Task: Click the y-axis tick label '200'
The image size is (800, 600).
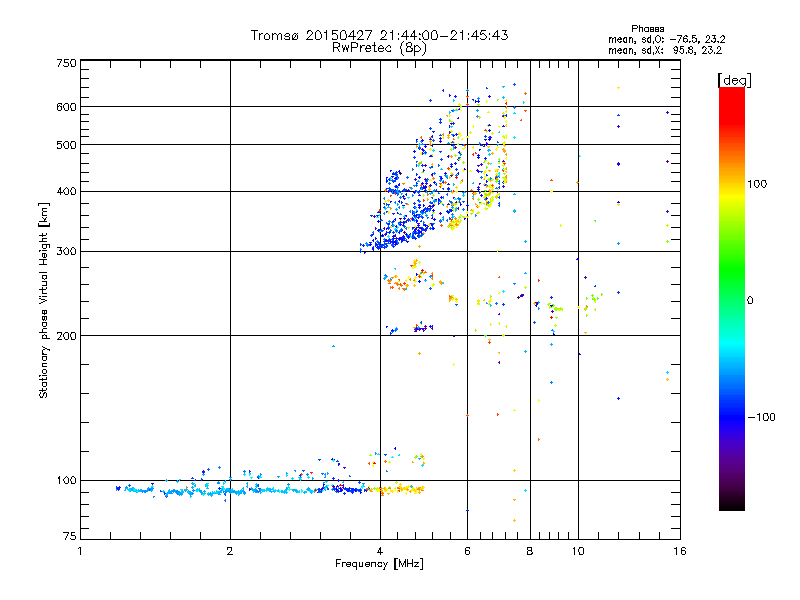Action: [x=66, y=336]
